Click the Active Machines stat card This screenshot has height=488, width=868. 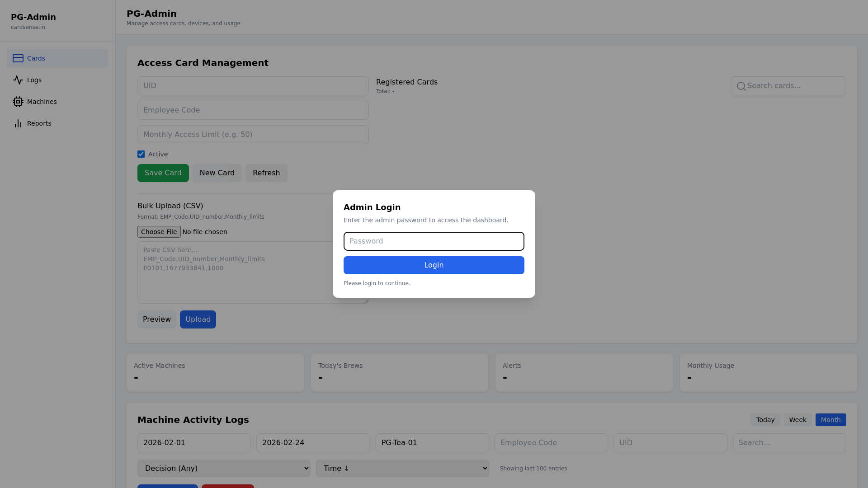(215, 373)
